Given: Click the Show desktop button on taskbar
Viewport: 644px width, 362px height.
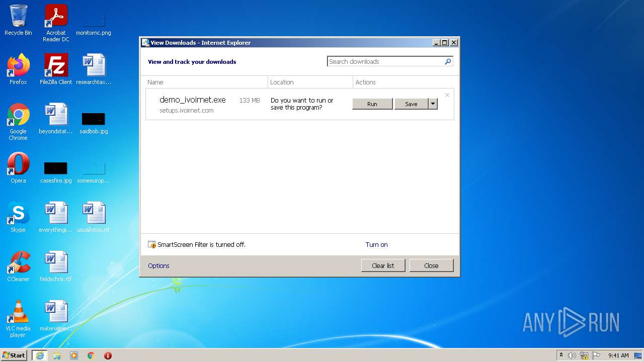Looking at the screenshot, I should click(x=638, y=355).
